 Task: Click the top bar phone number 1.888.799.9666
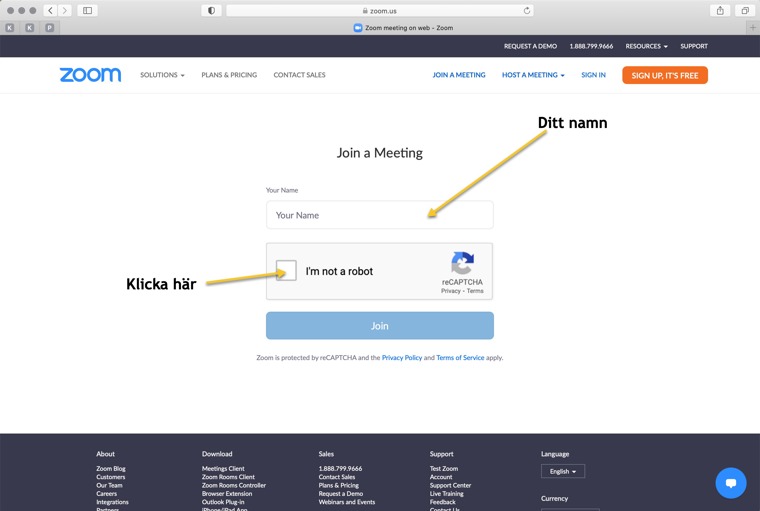pos(591,46)
